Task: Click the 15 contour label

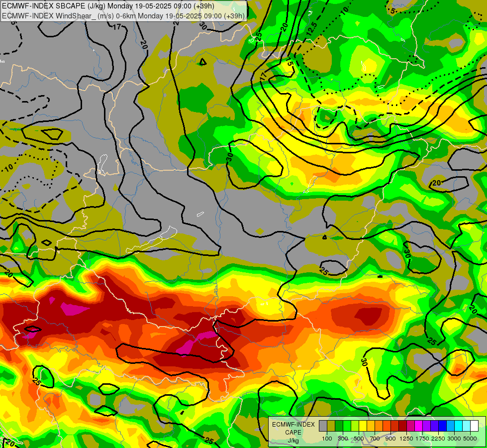Action: [290, 62]
